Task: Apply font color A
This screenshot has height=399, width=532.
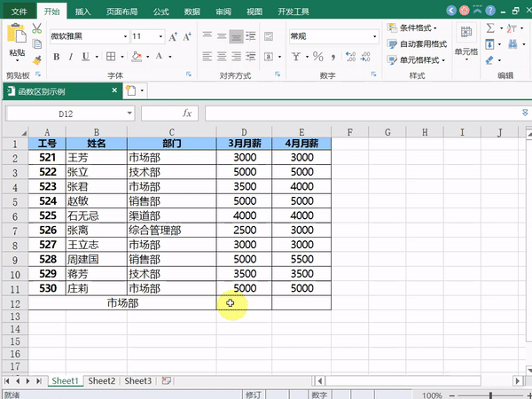Action: pyautogui.click(x=159, y=56)
